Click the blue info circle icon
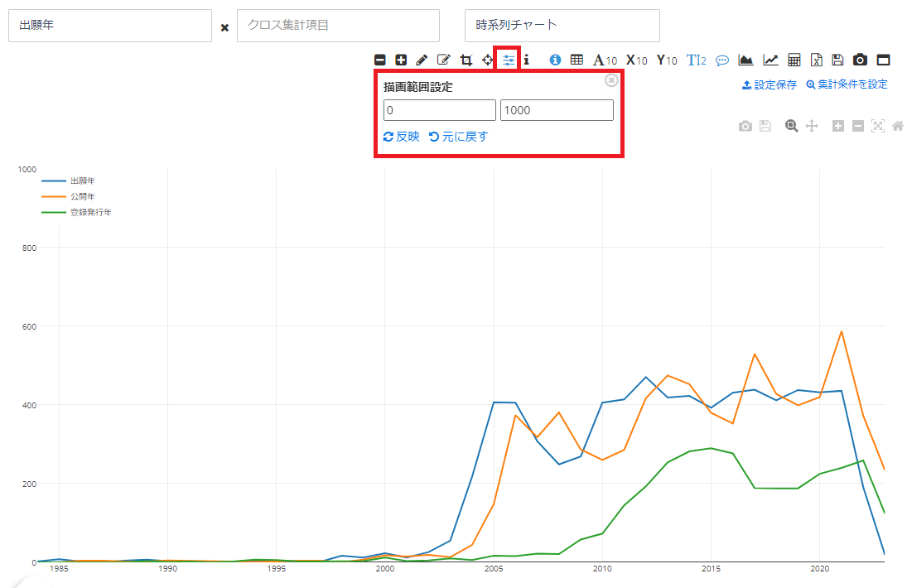Screen dimensions: 907x588 point(556,60)
